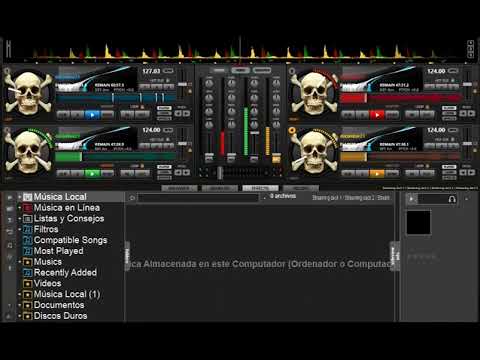
Task: Toggle the small button beside the red deck's 124.00
Action: [x=453, y=71]
